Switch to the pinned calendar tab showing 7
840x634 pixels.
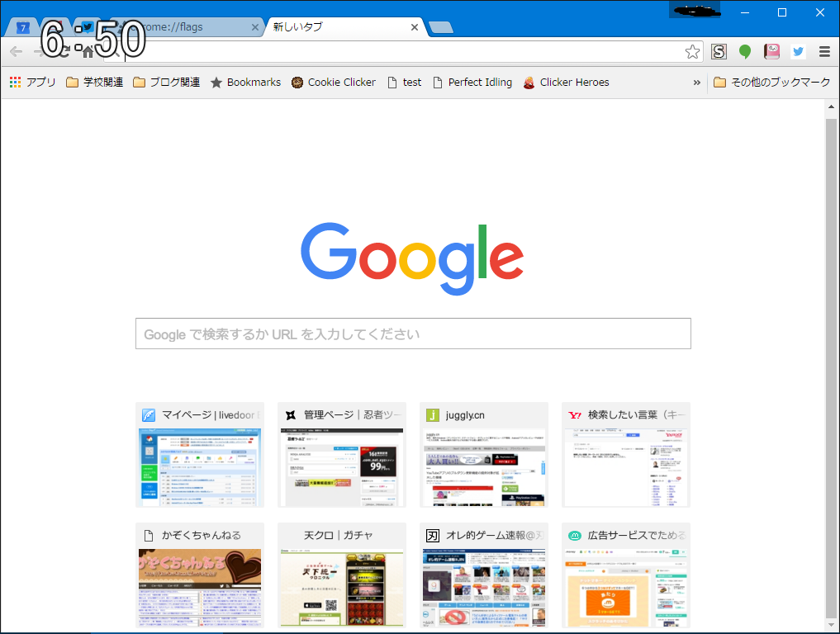click(x=23, y=27)
